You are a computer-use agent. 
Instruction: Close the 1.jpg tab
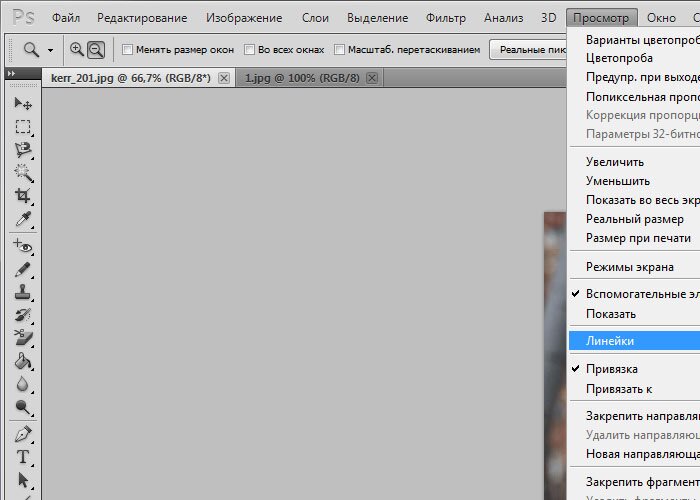tap(371, 79)
